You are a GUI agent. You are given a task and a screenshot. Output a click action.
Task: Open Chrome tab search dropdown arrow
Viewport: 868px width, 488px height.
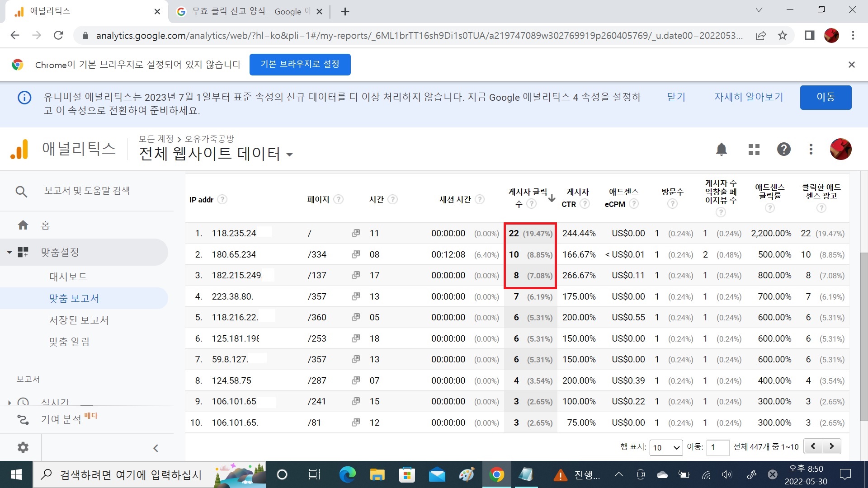[x=759, y=10]
